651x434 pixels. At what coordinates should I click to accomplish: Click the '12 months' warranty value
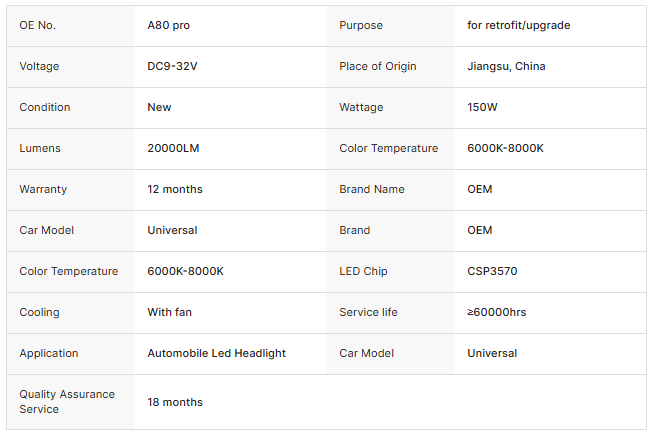click(175, 189)
